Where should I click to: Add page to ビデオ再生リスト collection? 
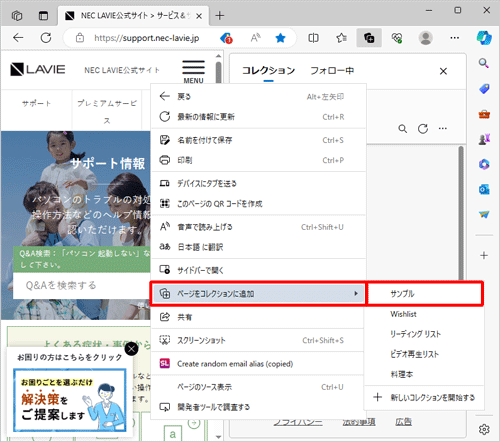pos(424,354)
